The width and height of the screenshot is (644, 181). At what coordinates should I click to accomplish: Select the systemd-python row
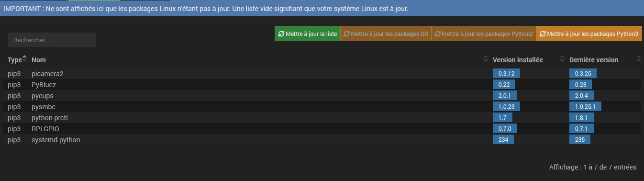click(322, 140)
